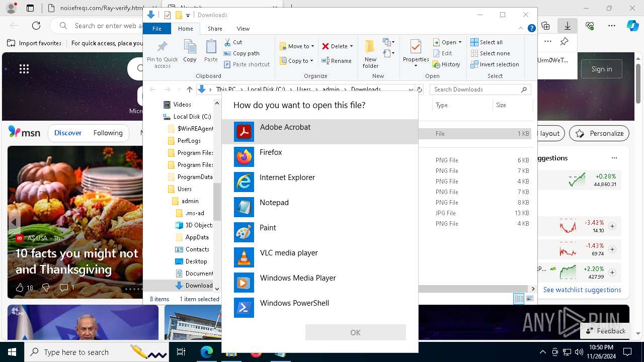Image resolution: width=644 pixels, height=362 pixels.
Task: Open Explorer Help icon
Action: (531, 29)
